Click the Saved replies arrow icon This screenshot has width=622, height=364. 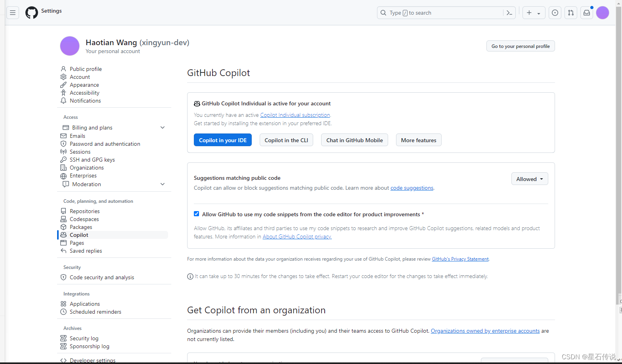click(x=63, y=251)
